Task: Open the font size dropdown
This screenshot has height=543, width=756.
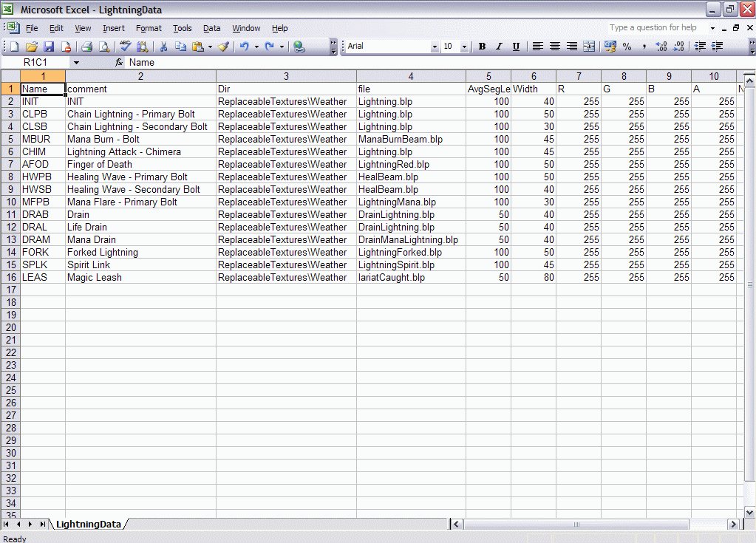Action: pyautogui.click(x=464, y=47)
